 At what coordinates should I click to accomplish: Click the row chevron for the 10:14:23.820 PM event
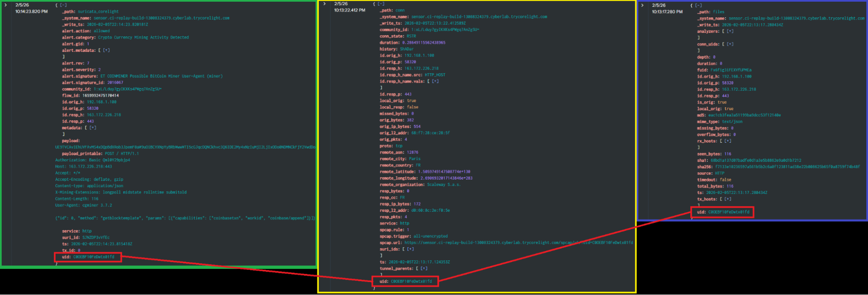[6, 5]
